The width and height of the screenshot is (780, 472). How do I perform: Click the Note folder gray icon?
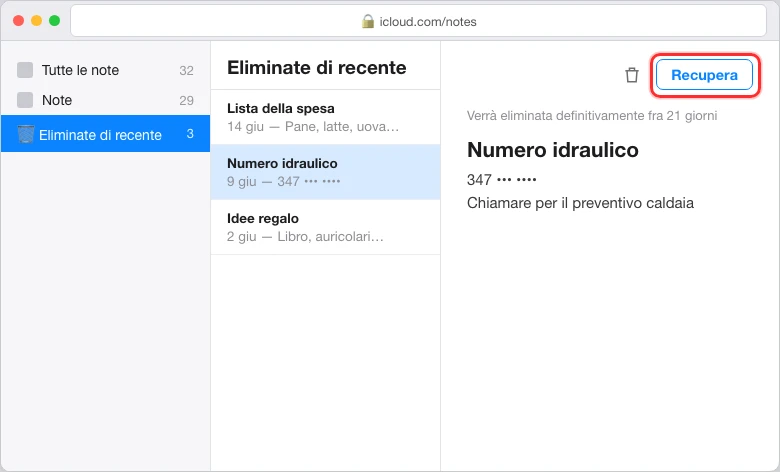tap(25, 100)
